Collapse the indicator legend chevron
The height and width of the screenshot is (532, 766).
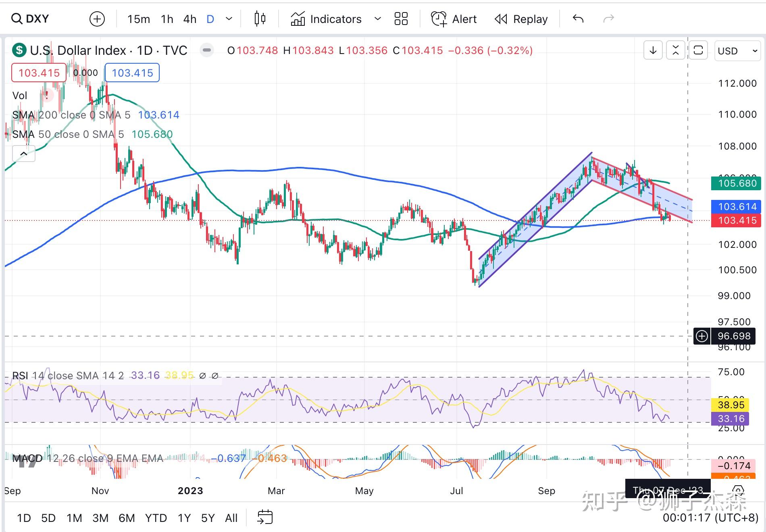(x=24, y=154)
